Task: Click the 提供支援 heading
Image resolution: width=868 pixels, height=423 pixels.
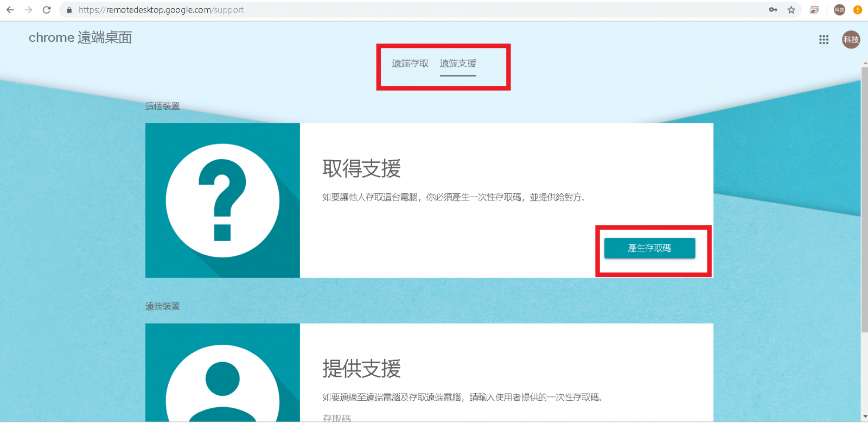Action: 362,369
